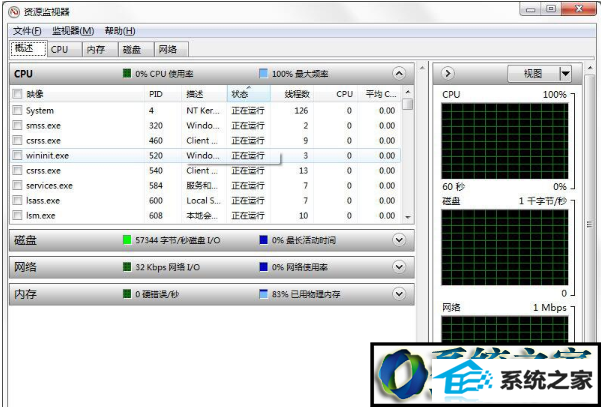Select the services.exe process name
Viewport: 601px width, 407px height.
(x=49, y=186)
